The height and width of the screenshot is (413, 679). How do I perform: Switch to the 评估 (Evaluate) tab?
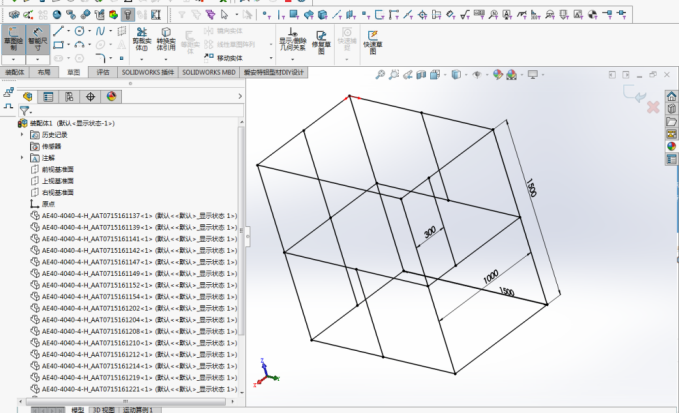coord(104,73)
